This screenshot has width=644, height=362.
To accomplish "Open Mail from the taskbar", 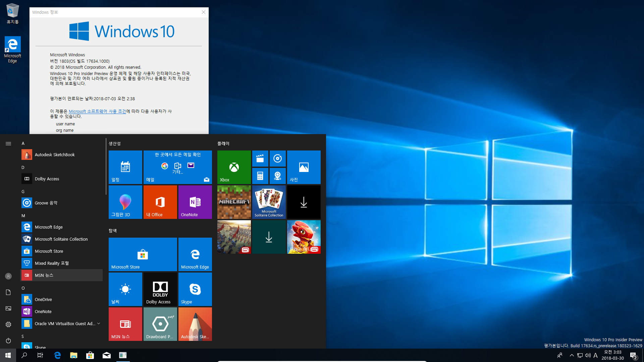I will [x=107, y=355].
